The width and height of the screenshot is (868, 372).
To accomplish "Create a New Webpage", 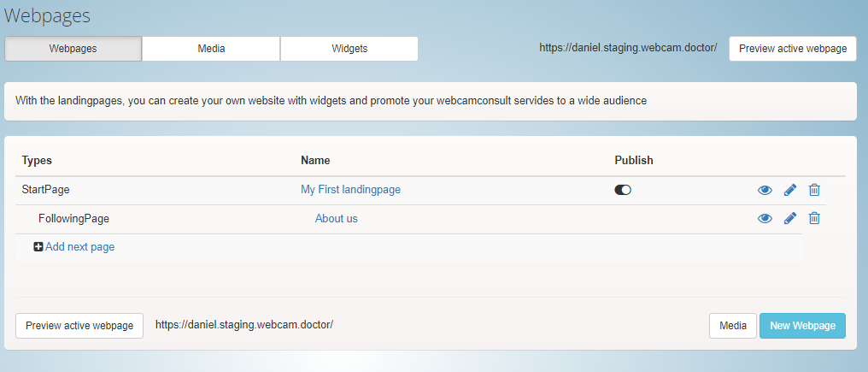I will click(803, 326).
